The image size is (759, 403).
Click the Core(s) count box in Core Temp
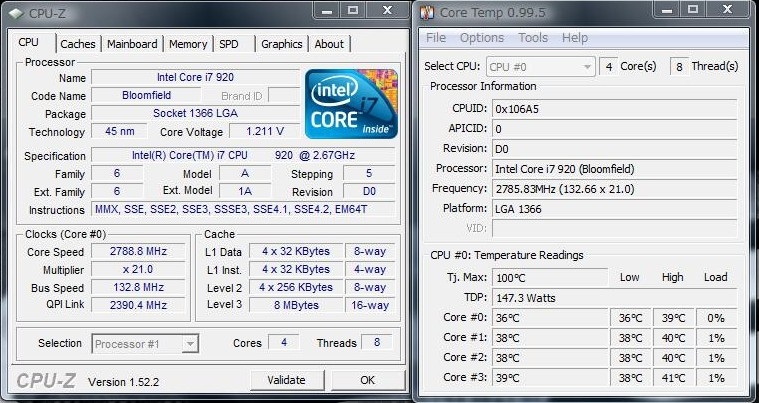coord(608,67)
